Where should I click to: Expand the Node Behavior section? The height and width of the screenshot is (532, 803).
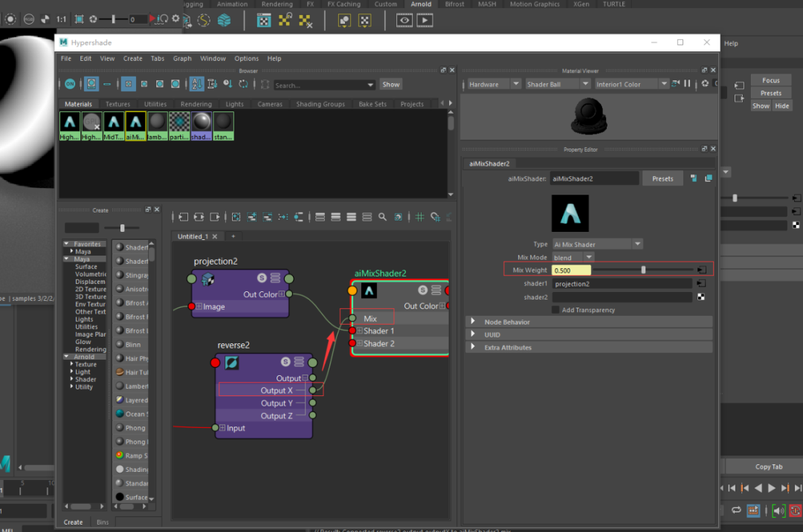[x=473, y=322]
